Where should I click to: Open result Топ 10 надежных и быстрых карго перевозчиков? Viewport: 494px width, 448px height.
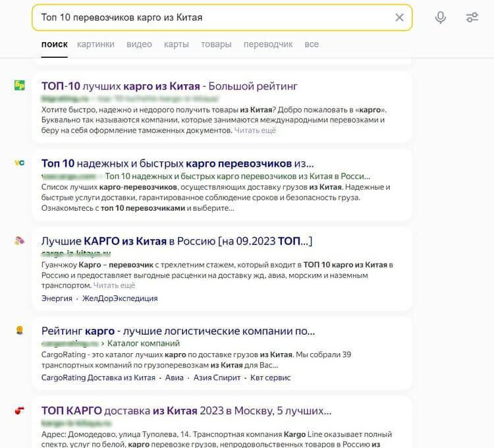(x=177, y=163)
